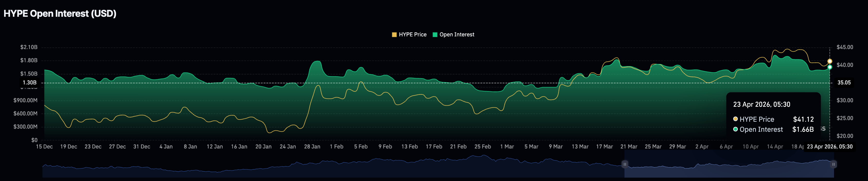This screenshot has height=181, width=868.
Task: Click the 1.30B left axis marker label
Action: (x=30, y=83)
